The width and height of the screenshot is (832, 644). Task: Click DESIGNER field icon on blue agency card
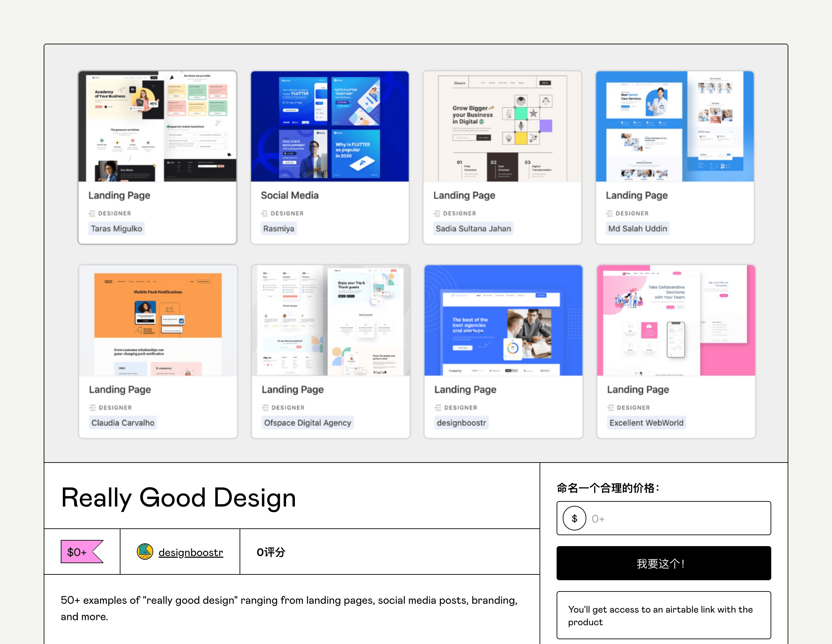[438, 408]
